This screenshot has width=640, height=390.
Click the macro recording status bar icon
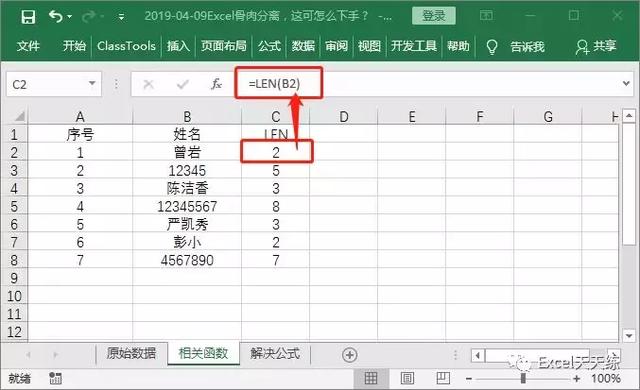pyautogui.click(x=55, y=378)
